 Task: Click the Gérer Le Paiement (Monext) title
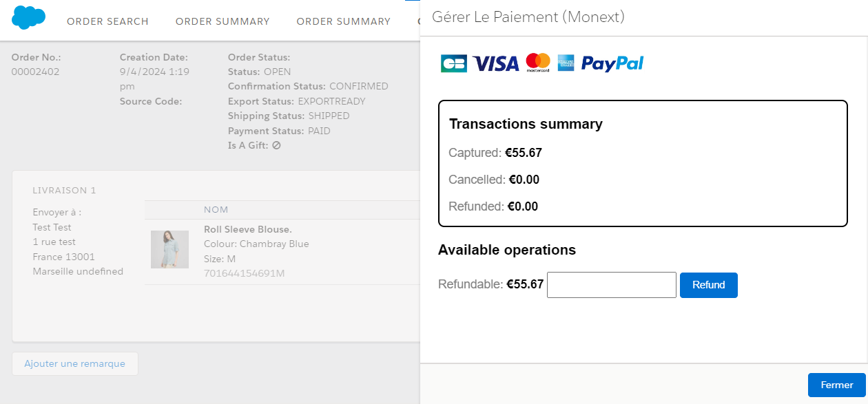[528, 17]
